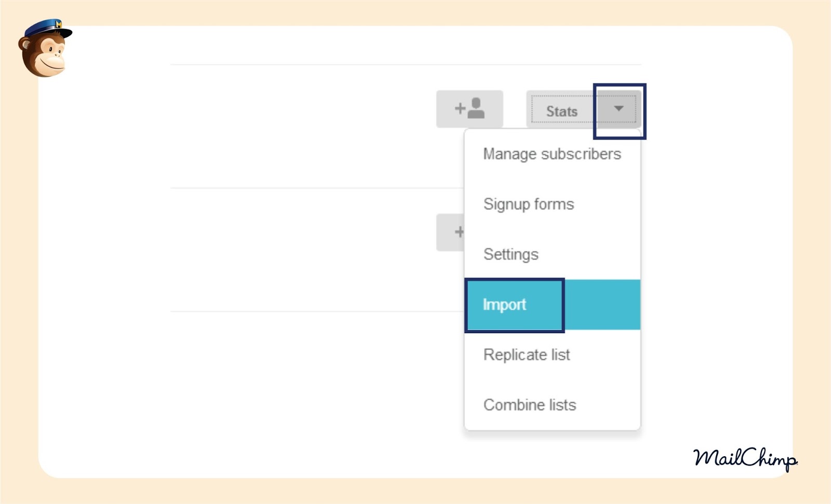Click the plus sign on add-subscriber button
Screen dimensions: 831x504
tap(460, 108)
